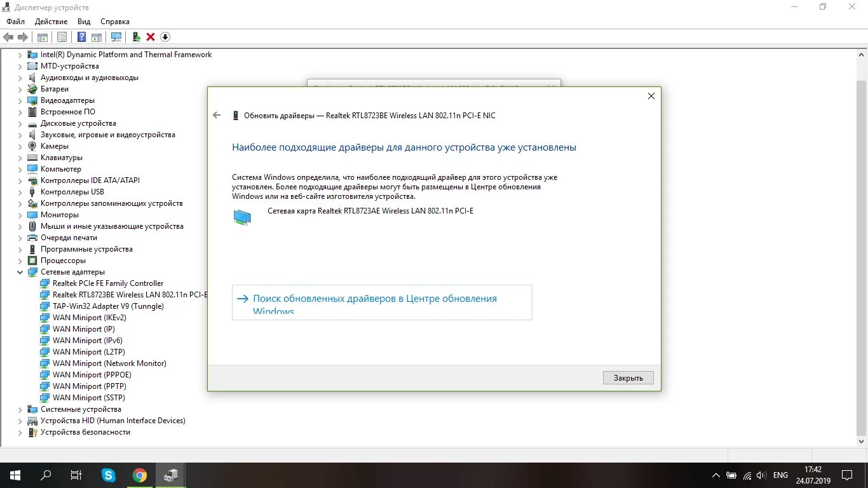Expand the Клавиатуры node
This screenshot has width=868, height=488.
point(20,158)
